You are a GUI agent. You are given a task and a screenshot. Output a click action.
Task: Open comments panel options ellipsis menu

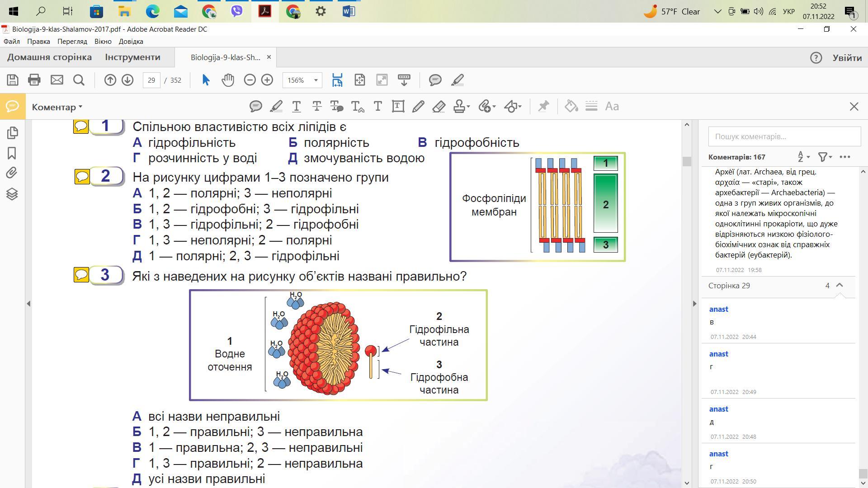click(845, 157)
